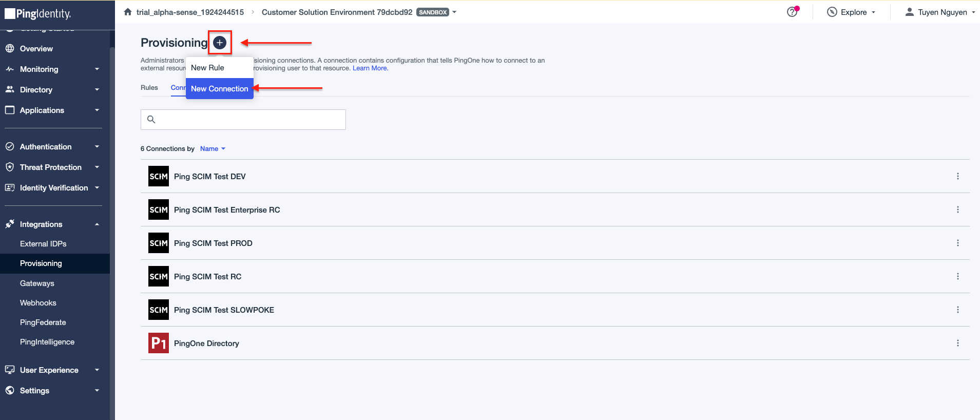Viewport: 980px width, 420px height.
Task: Expand the Directory sidebar arrow
Action: click(x=97, y=89)
